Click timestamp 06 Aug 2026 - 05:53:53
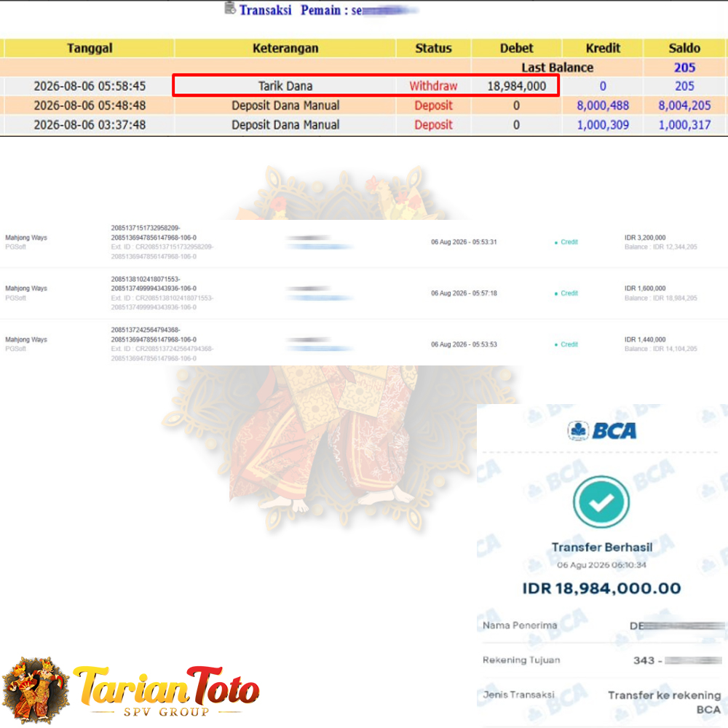This screenshot has height=728, width=728. point(464,344)
